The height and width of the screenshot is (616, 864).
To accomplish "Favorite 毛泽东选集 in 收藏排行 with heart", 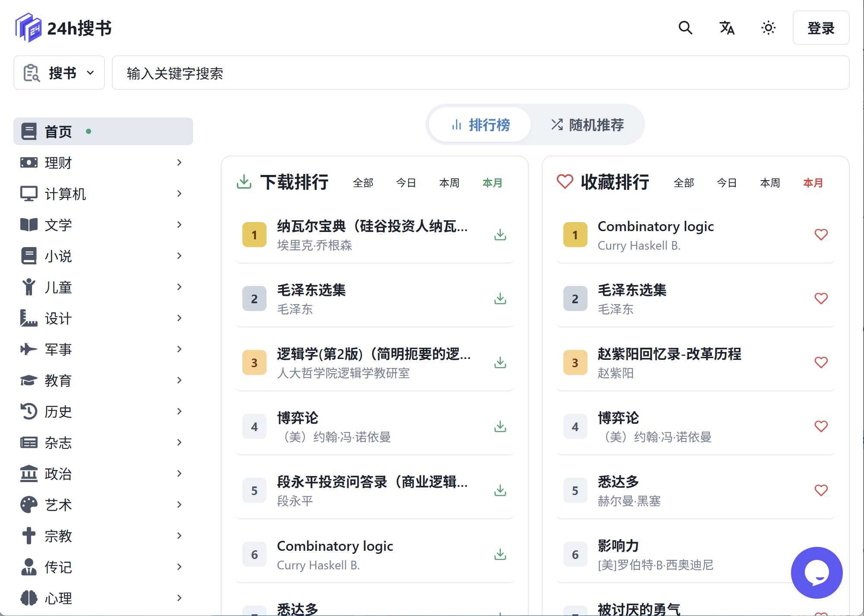I will click(821, 298).
